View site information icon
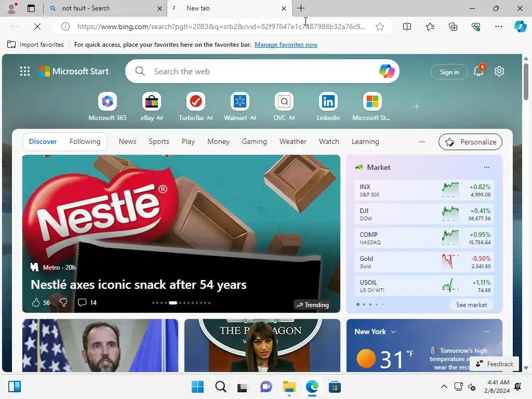 [x=65, y=26]
